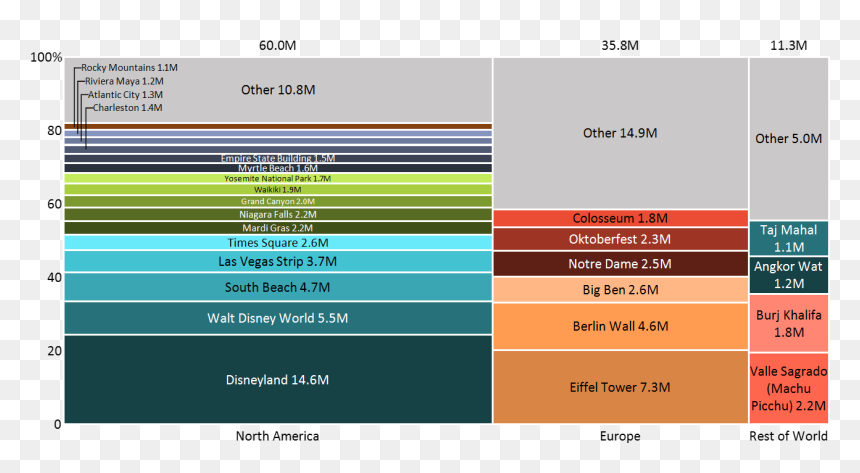This screenshot has width=860, height=473.
Task: Click the Rocky Mountains 1.1M callout label
Action: pos(129,67)
